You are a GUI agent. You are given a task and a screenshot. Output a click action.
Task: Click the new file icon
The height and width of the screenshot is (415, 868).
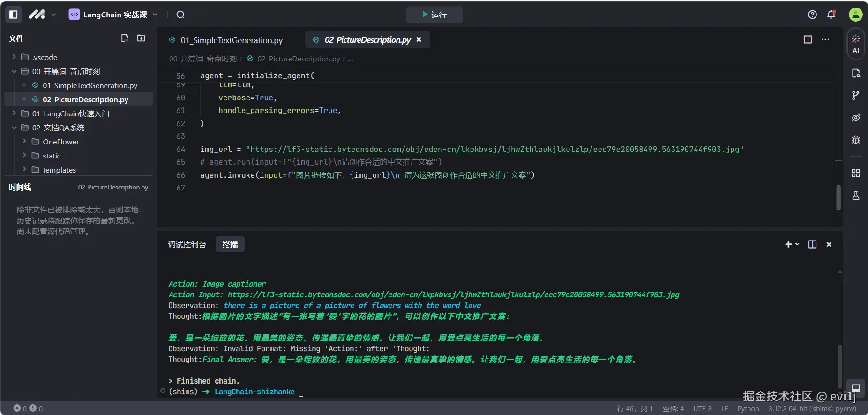tap(125, 38)
